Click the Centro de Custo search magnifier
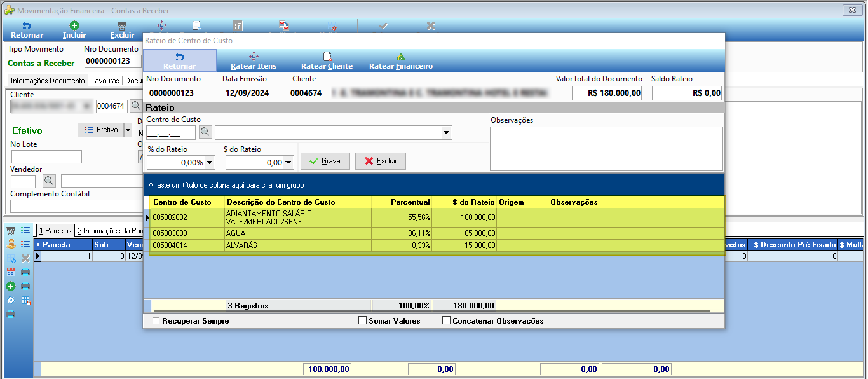Viewport: 868px width, 379px height. tap(205, 132)
